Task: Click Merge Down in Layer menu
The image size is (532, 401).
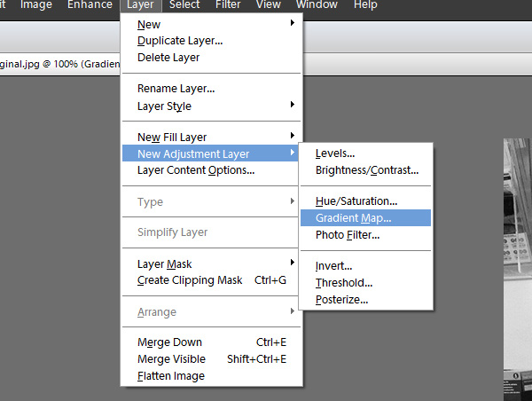Action: click(x=211, y=342)
